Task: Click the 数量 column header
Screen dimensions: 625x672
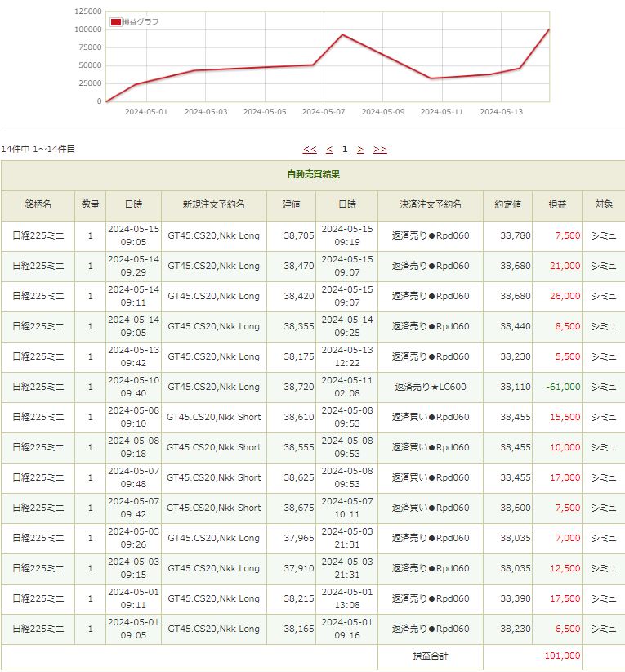Action: tap(91, 205)
